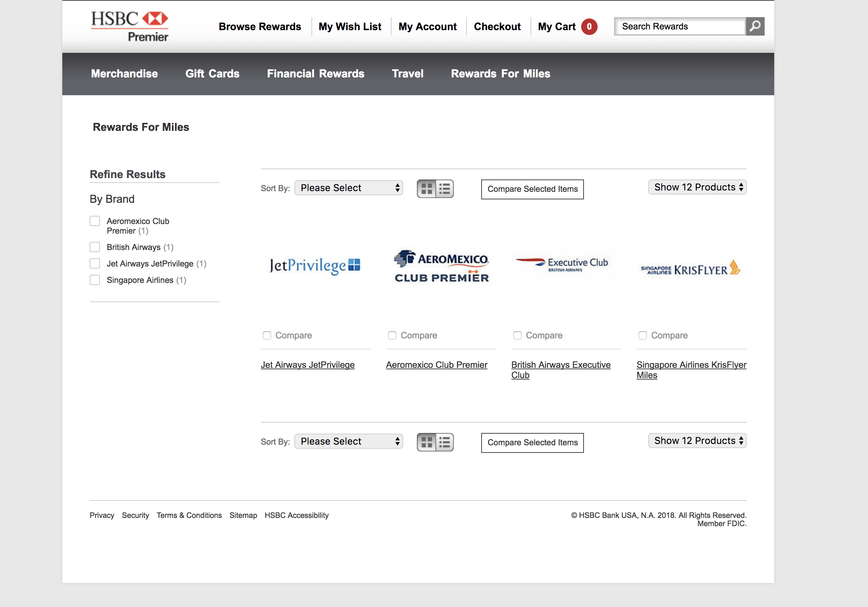The height and width of the screenshot is (607, 868).
Task: Click the top Compare Selected Items button
Action: [532, 189]
